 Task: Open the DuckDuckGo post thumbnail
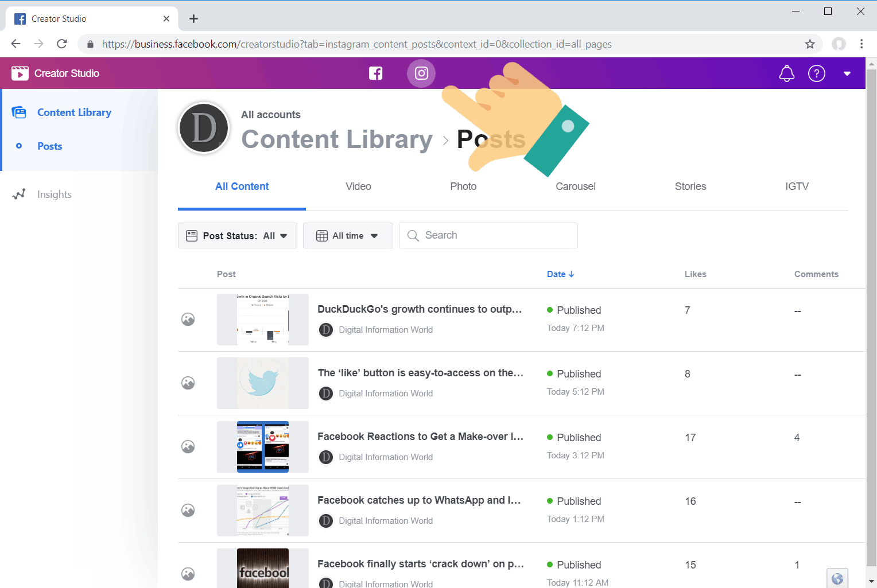[263, 320]
